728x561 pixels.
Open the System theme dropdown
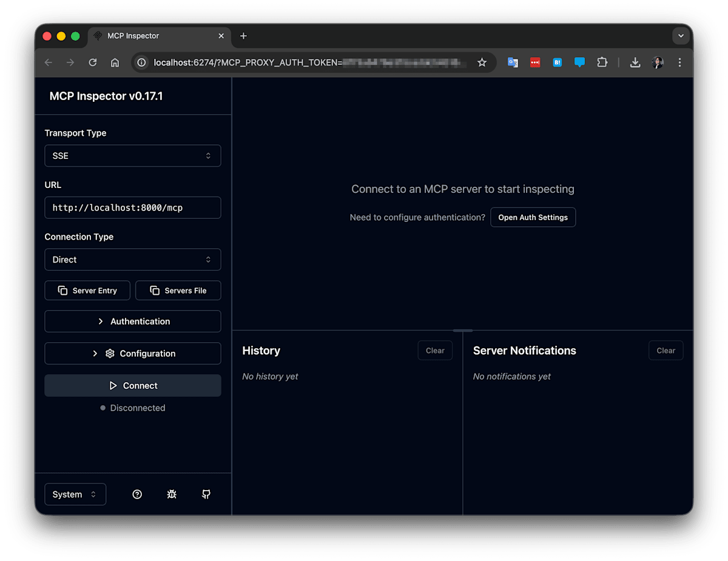(75, 494)
